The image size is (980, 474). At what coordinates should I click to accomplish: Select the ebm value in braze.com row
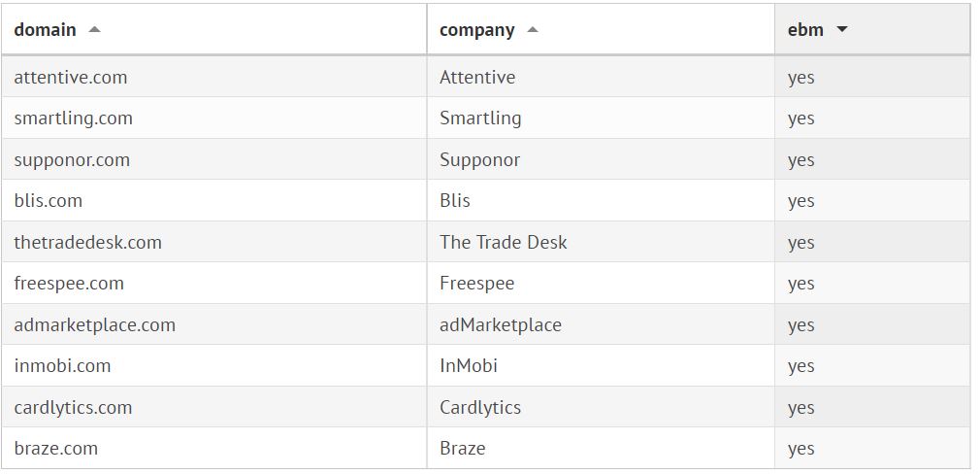801,449
